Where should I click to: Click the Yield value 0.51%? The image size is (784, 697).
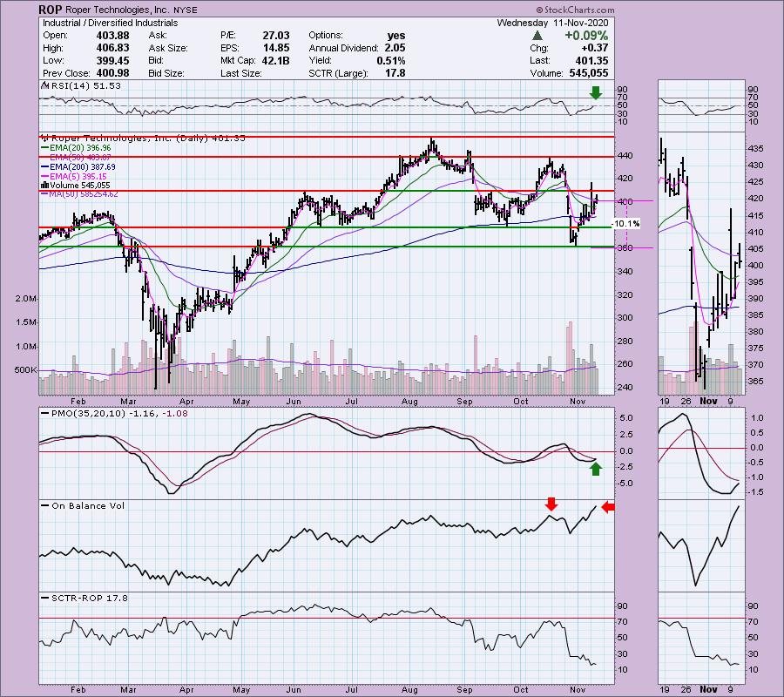pos(391,60)
